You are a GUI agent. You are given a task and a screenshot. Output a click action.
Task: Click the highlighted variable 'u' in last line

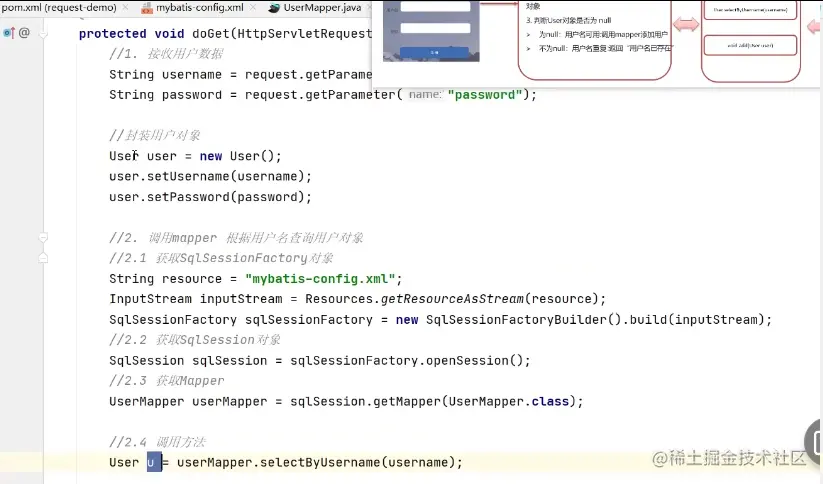[x=151, y=462]
